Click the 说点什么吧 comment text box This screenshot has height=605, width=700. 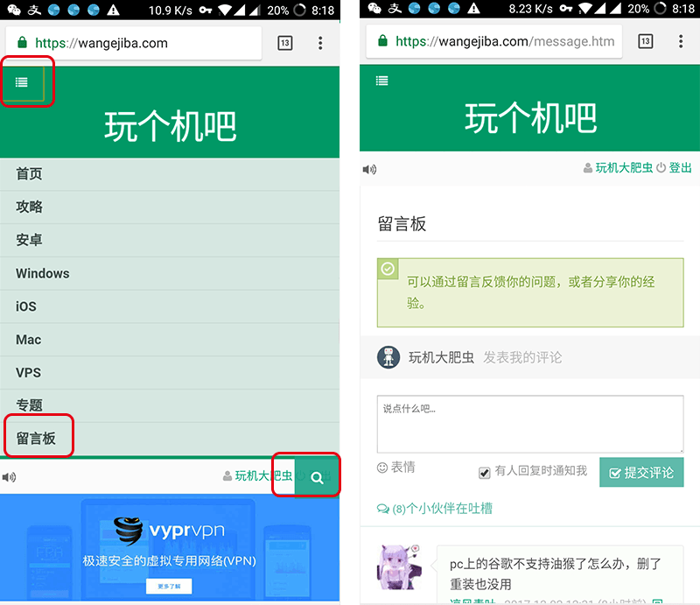[529, 424]
